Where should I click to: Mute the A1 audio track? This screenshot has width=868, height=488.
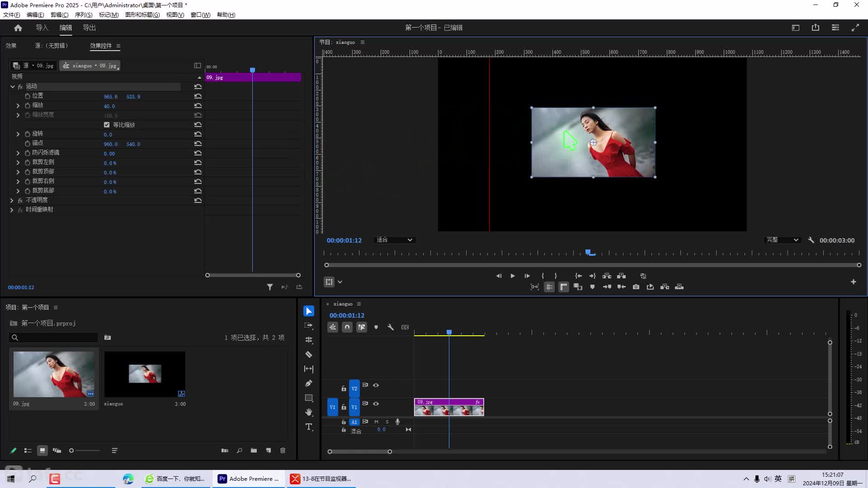click(x=376, y=422)
